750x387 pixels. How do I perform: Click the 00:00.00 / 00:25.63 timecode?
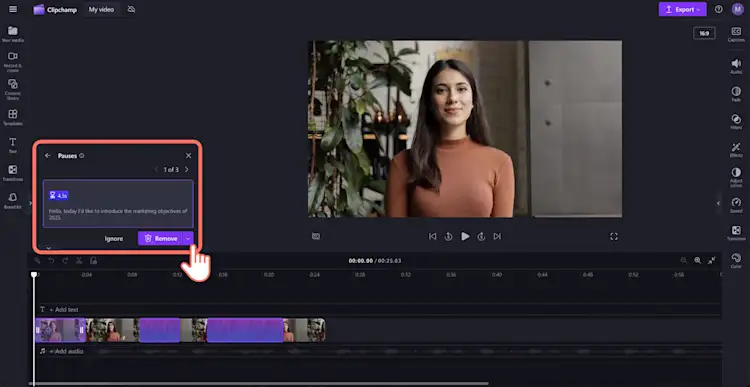pos(375,261)
